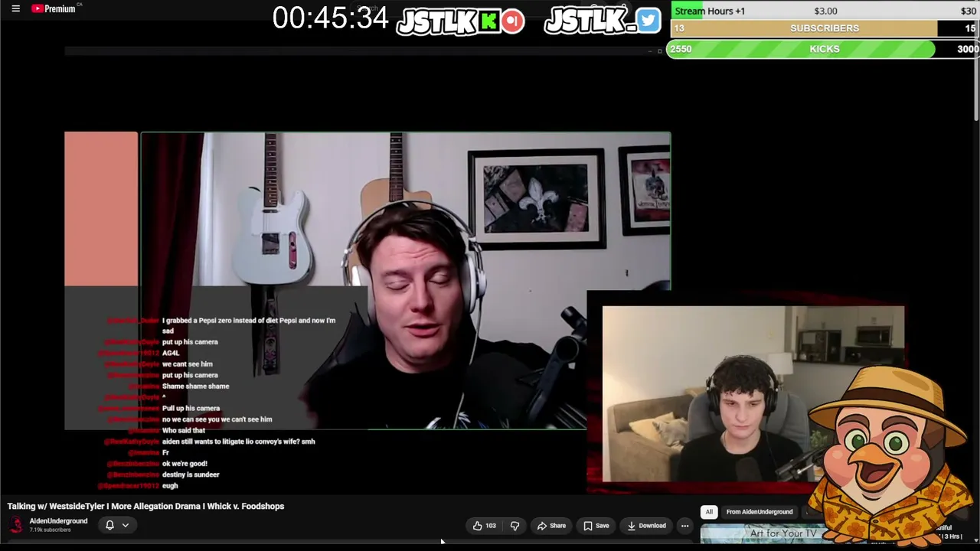
Task: Download this video
Action: [x=647, y=526]
